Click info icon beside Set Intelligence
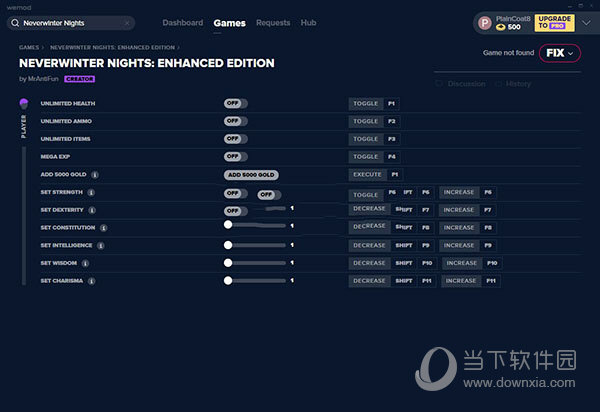 (x=101, y=245)
